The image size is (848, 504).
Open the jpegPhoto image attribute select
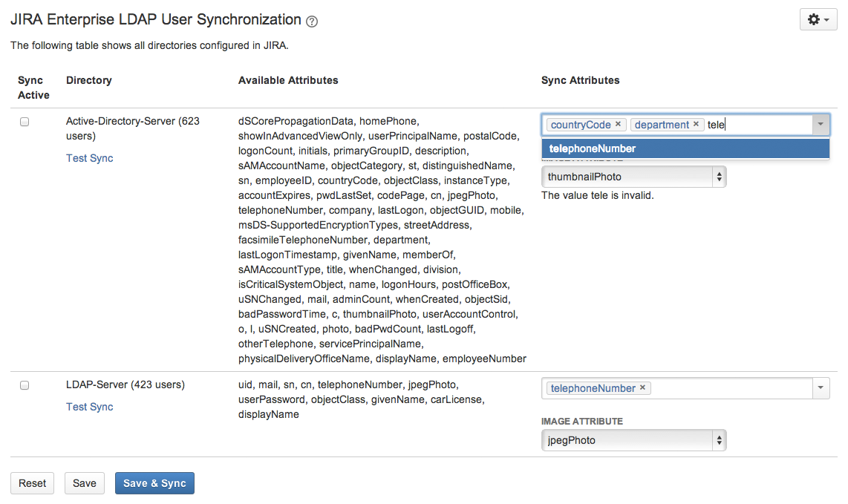(x=633, y=440)
